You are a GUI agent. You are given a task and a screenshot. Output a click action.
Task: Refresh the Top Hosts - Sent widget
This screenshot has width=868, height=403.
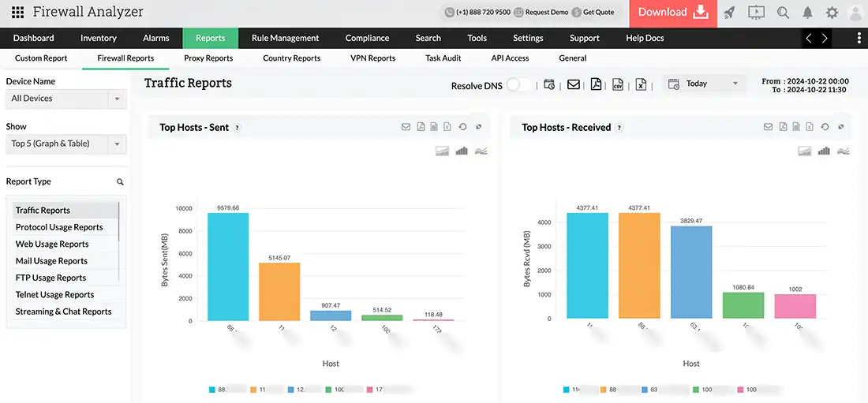(462, 127)
